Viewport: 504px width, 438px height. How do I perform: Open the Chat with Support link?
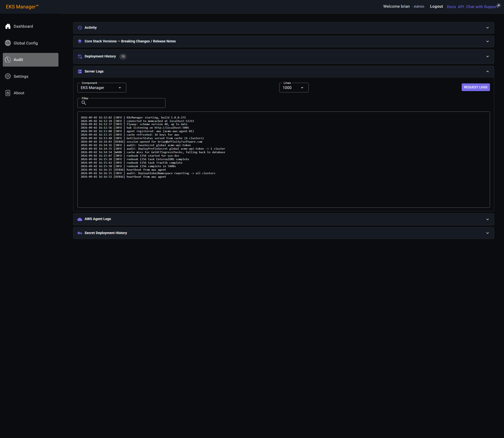(x=482, y=7)
